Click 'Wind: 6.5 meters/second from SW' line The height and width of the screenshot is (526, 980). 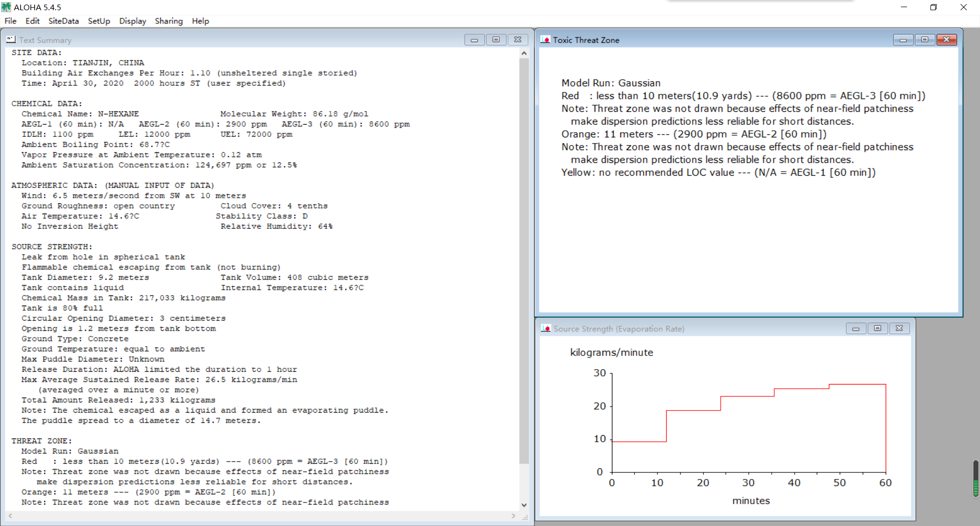tap(134, 196)
